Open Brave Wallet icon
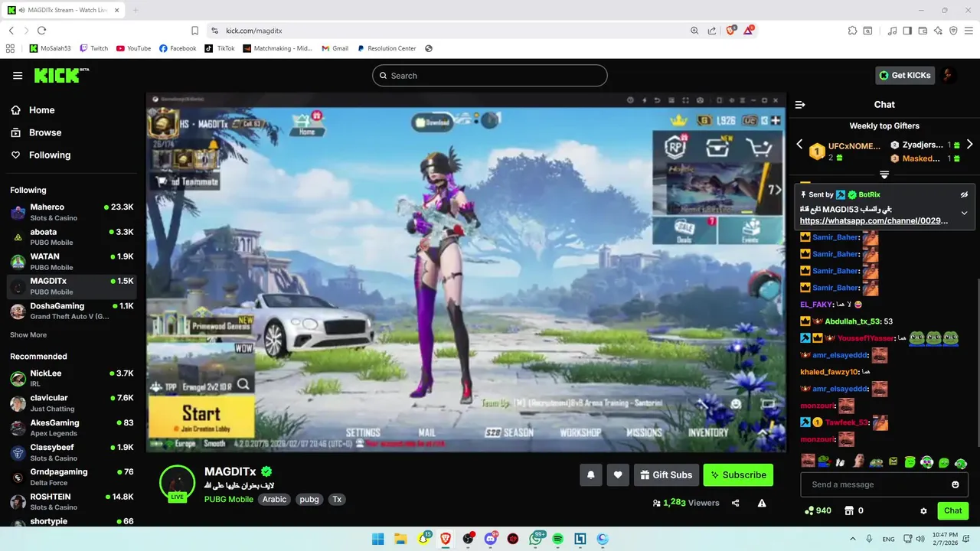Viewport: 980px width, 551px height. tap(923, 31)
